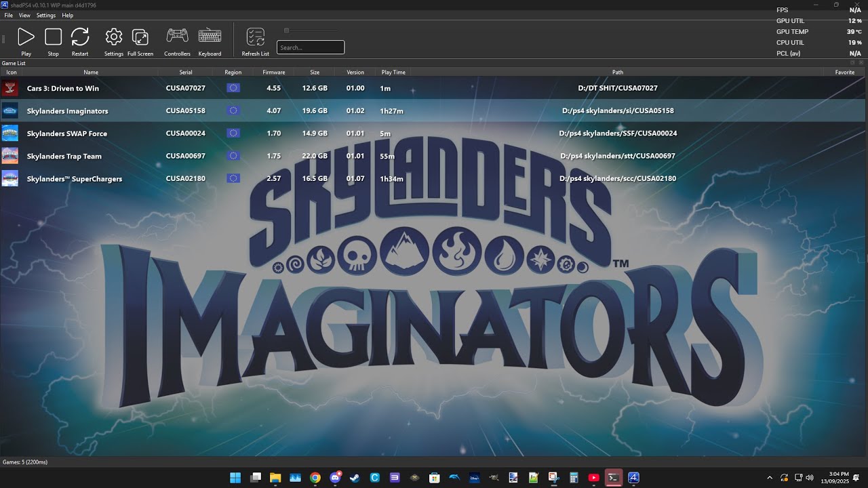The image size is (868, 488).
Task: Open the volume control in system tray
Action: click(x=810, y=478)
